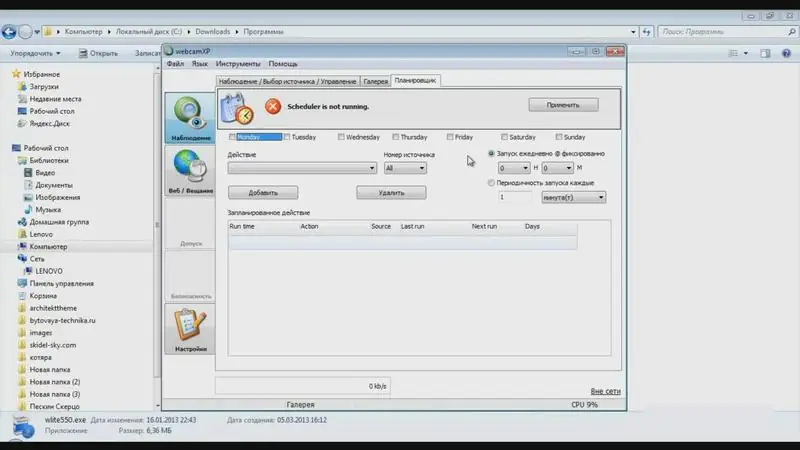This screenshot has height=450, width=800.
Task: Open Explorer help question mark icon
Action: coord(786,53)
